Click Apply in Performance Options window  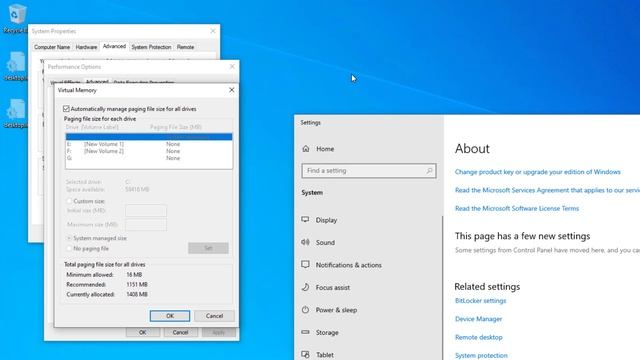click(x=218, y=332)
